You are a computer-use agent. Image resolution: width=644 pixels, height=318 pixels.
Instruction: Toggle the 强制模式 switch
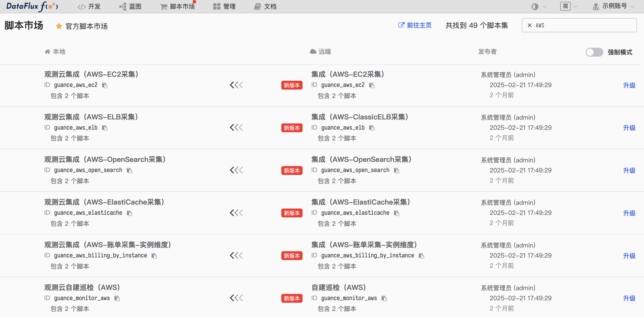click(x=594, y=52)
